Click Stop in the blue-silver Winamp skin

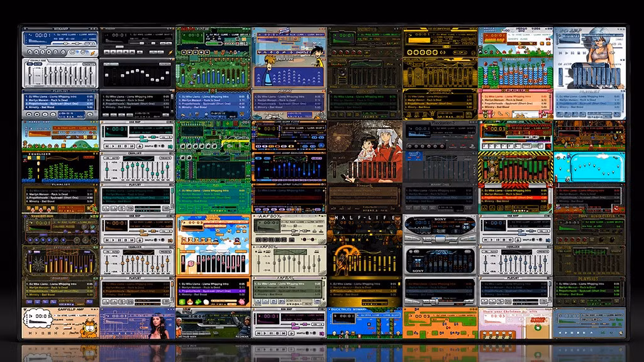[x=49, y=52]
